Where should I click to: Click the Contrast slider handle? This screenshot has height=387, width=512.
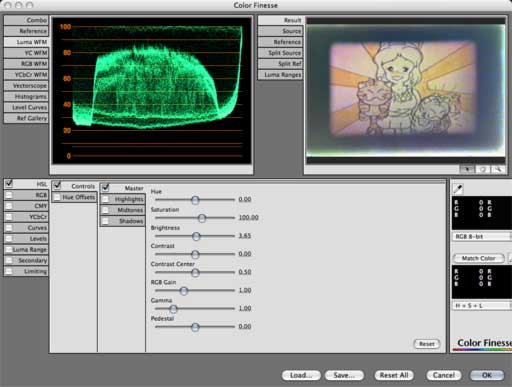pos(195,254)
